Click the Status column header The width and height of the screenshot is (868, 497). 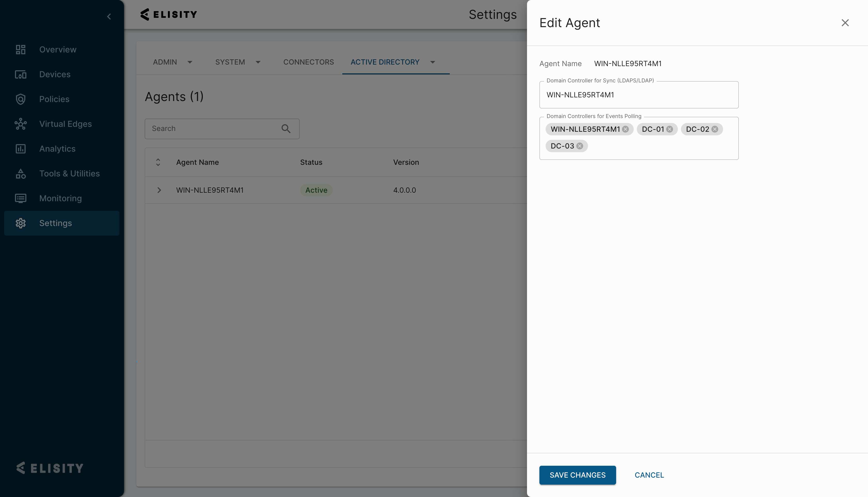(x=311, y=162)
